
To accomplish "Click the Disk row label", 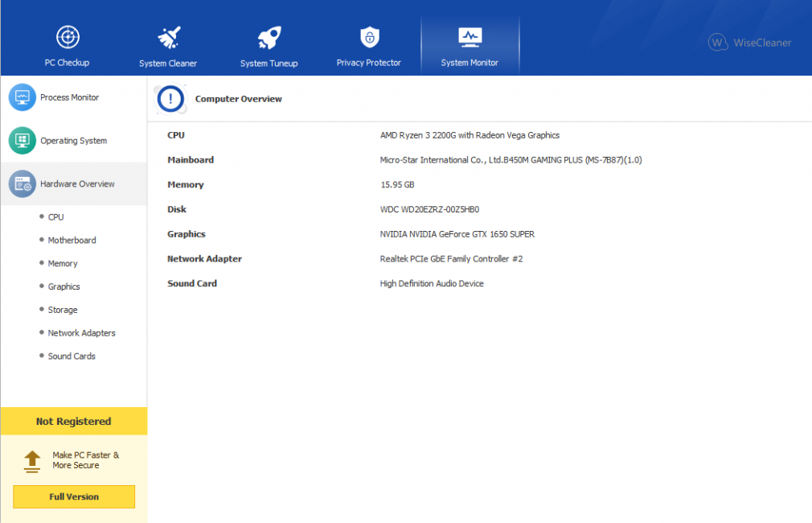I will coord(177,209).
